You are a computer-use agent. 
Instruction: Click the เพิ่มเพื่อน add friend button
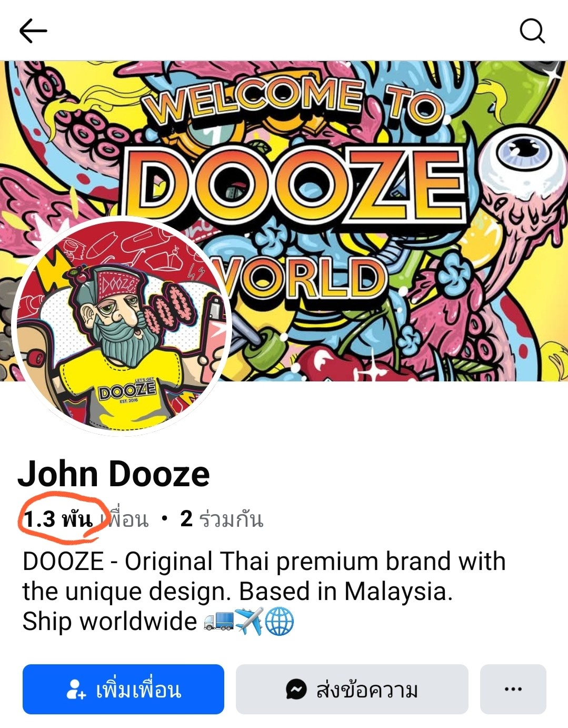coord(123,689)
